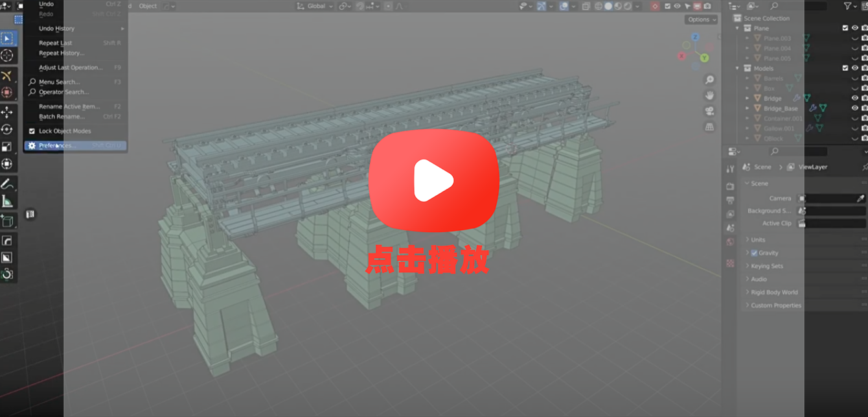The width and height of the screenshot is (868, 417).
Task: Open the Render properties tab
Action: pyautogui.click(x=731, y=186)
